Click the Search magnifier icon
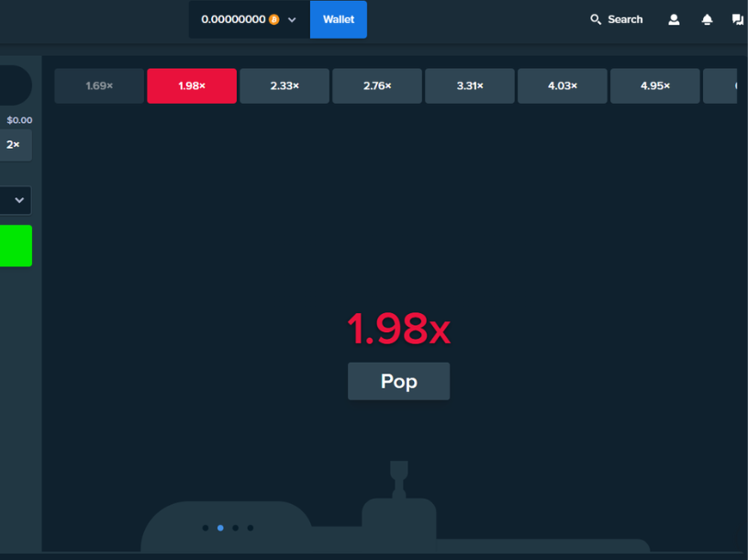 point(596,19)
